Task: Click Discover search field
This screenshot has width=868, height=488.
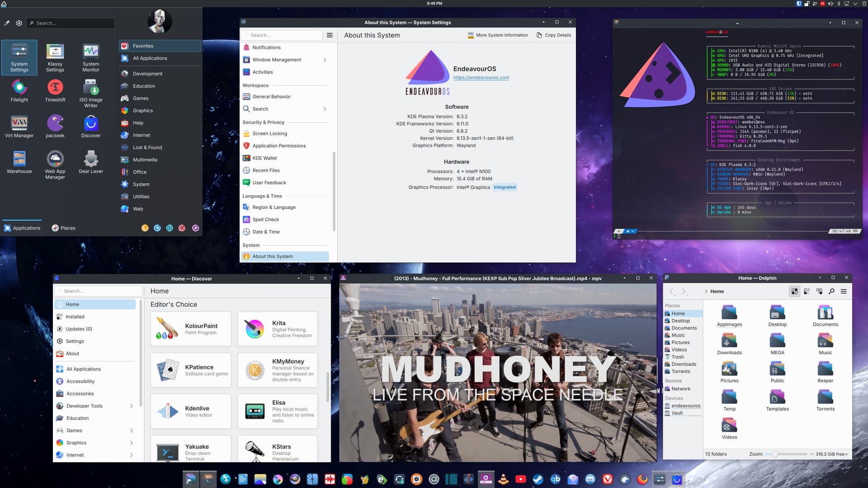Action: click(99, 291)
